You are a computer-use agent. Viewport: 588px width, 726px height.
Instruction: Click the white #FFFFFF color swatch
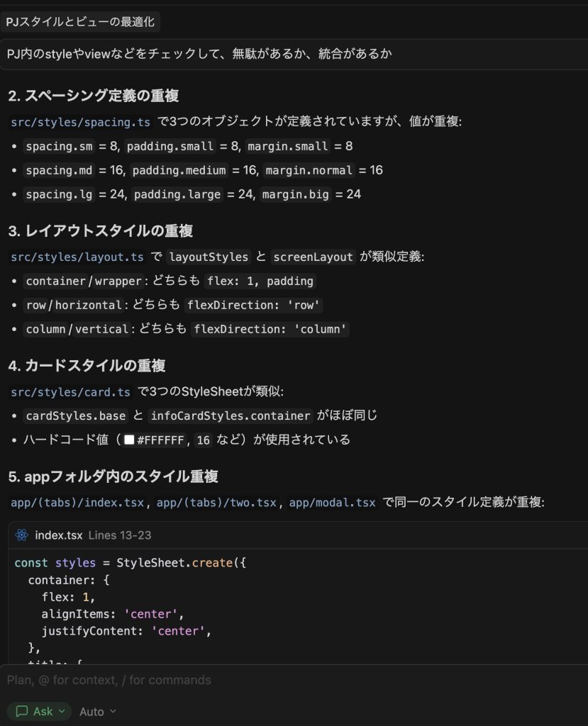pyautogui.click(x=129, y=440)
